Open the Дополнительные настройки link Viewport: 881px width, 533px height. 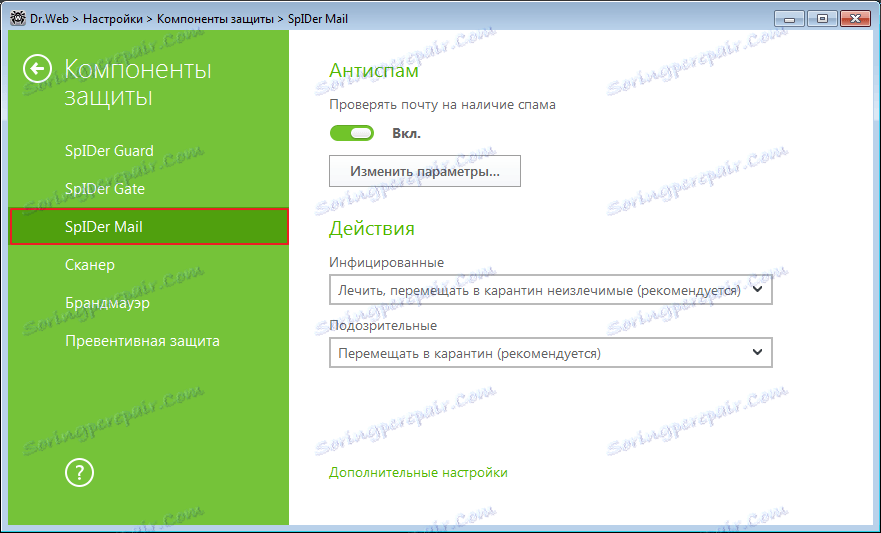pyautogui.click(x=418, y=472)
